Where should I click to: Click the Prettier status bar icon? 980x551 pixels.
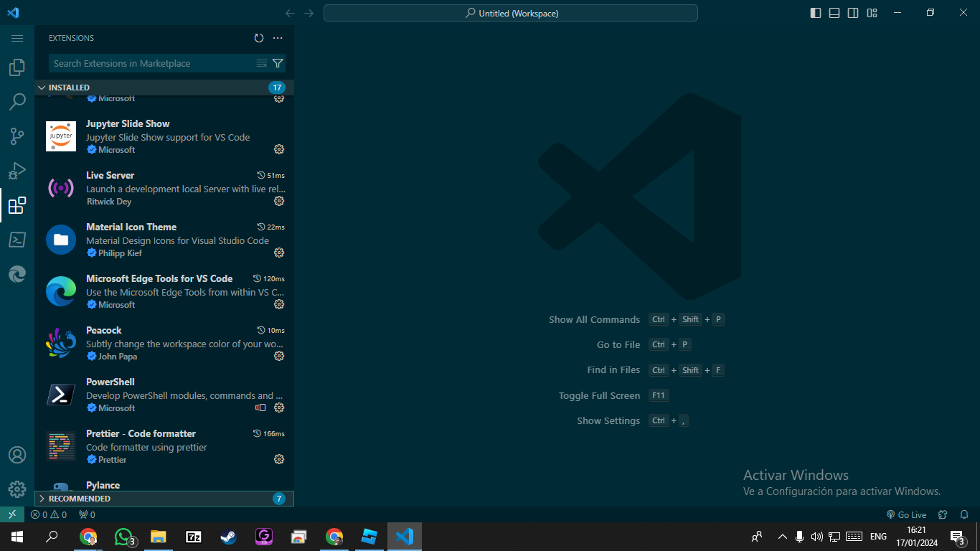click(x=943, y=514)
